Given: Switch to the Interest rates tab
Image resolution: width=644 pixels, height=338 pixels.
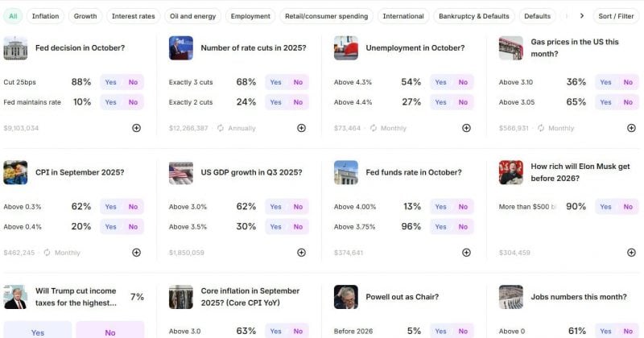Looking at the screenshot, I should (x=134, y=16).
